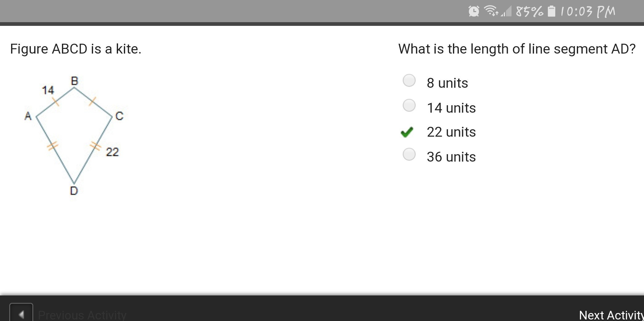Tap the battery status icon
The image size is (644, 321).
(552, 11)
